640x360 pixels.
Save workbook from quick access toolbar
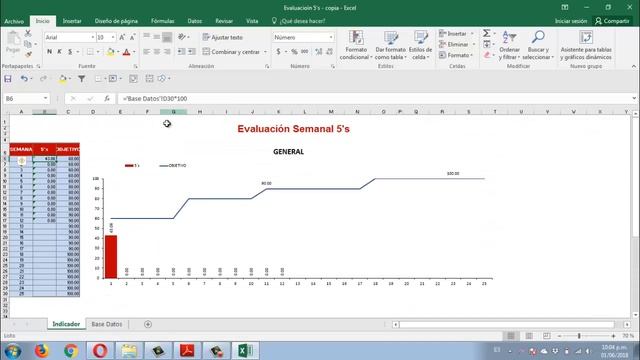8,79
